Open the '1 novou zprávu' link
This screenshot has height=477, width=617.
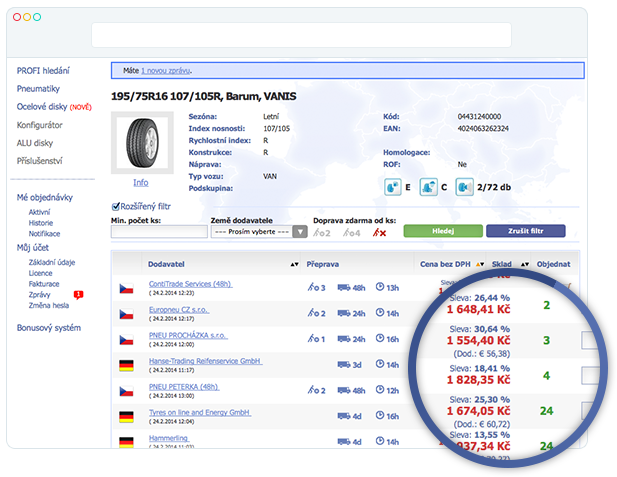pos(166,70)
